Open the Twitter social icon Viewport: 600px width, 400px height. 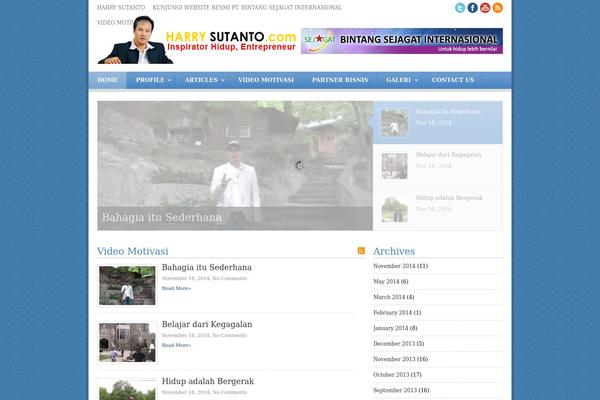tap(460, 8)
